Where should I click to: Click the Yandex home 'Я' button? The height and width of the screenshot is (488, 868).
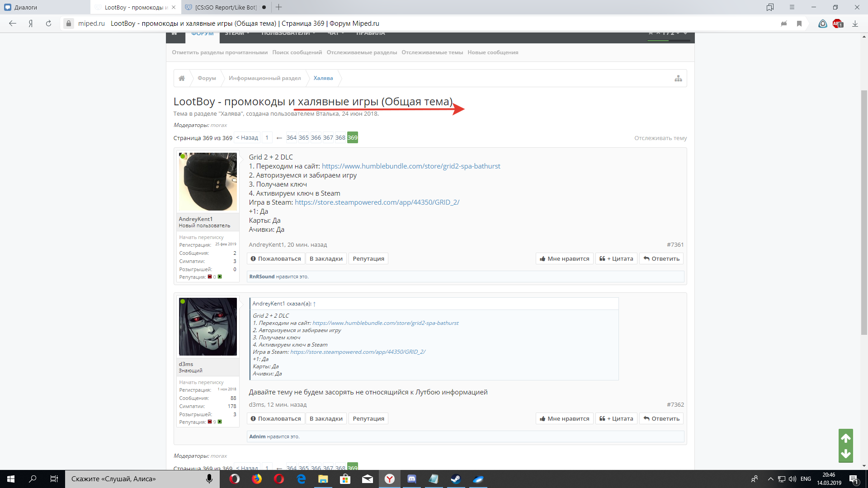(31, 23)
